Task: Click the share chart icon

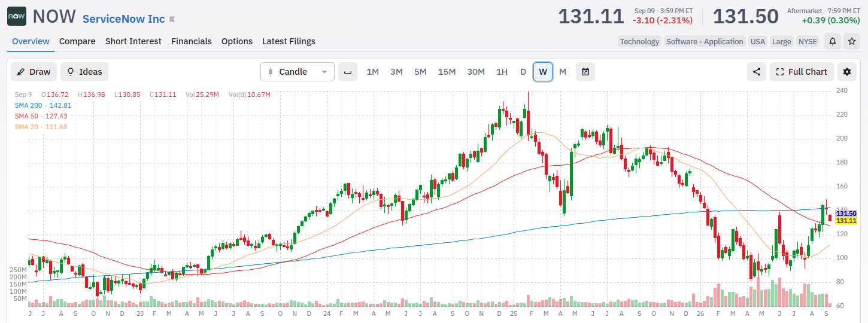Action: coord(757,72)
